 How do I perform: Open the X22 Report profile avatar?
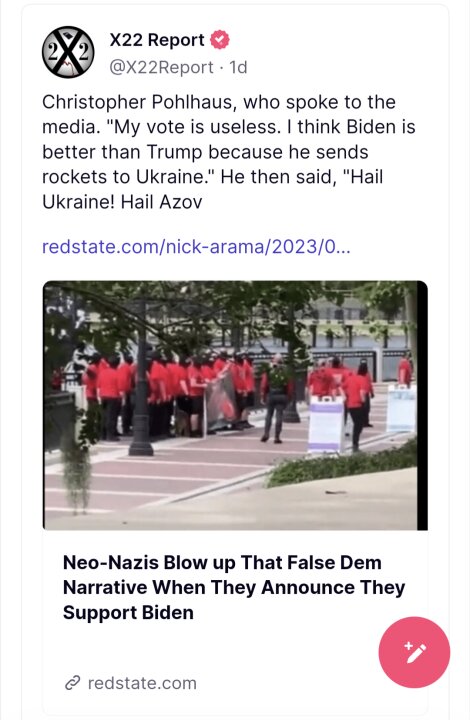click(68, 52)
